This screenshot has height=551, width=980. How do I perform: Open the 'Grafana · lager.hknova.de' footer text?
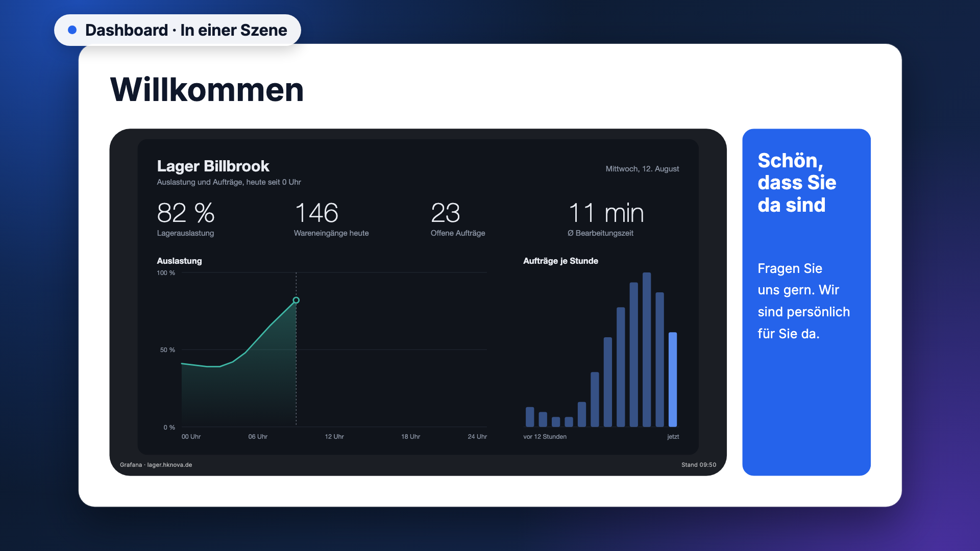pyautogui.click(x=156, y=465)
